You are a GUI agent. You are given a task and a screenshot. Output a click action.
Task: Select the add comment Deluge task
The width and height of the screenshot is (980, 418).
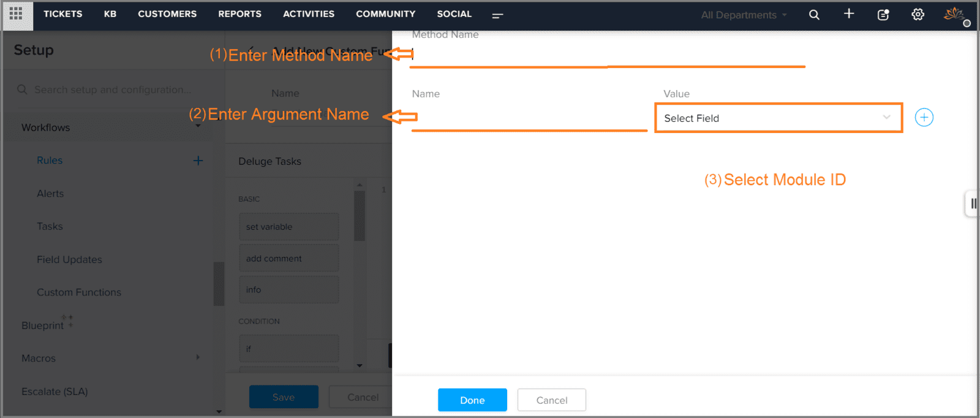tap(288, 258)
